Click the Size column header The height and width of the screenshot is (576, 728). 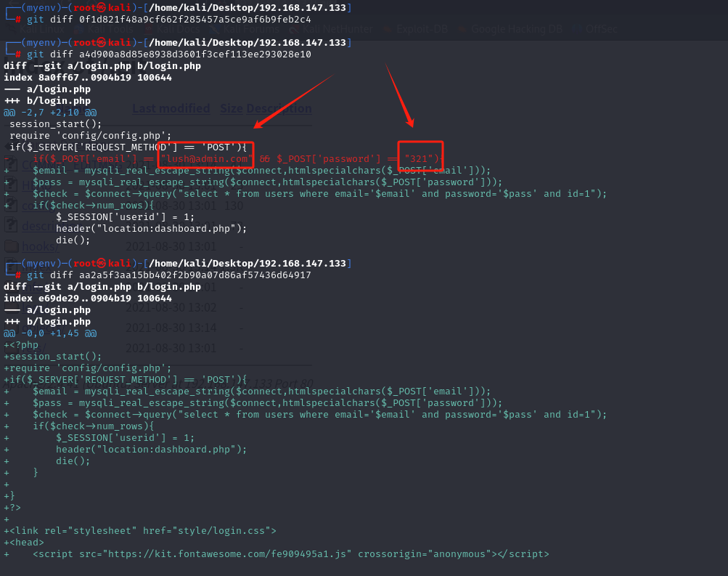click(232, 109)
